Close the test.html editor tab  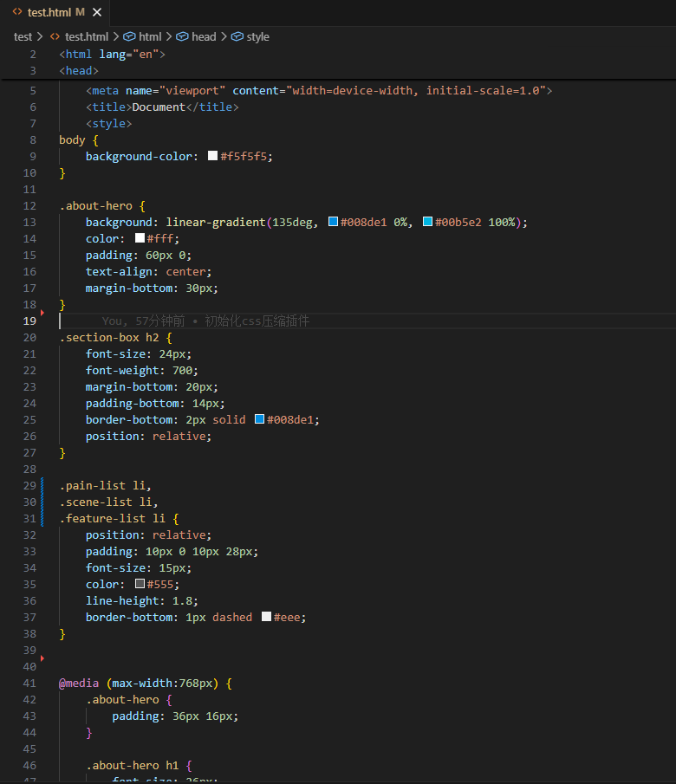tap(97, 12)
